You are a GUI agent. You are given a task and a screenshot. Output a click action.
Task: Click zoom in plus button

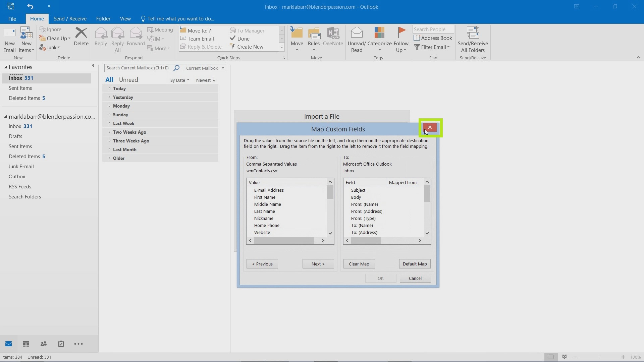(623, 357)
